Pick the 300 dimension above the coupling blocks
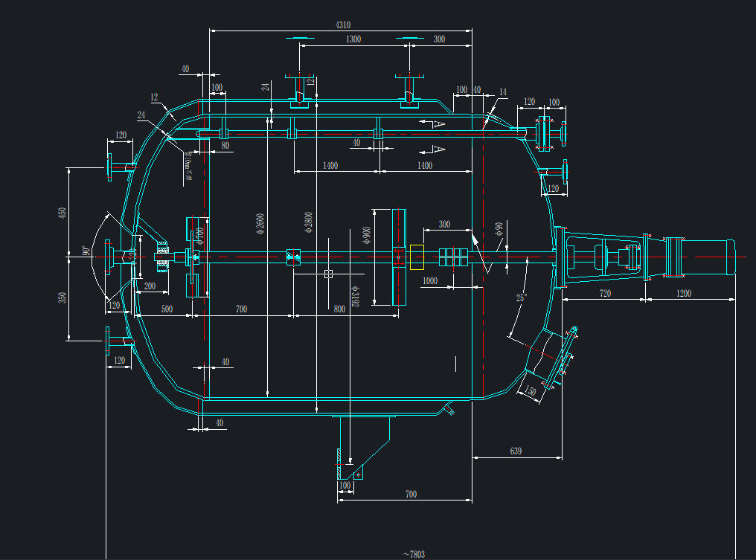This screenshot has height=560, width=756. coord(444,224)
